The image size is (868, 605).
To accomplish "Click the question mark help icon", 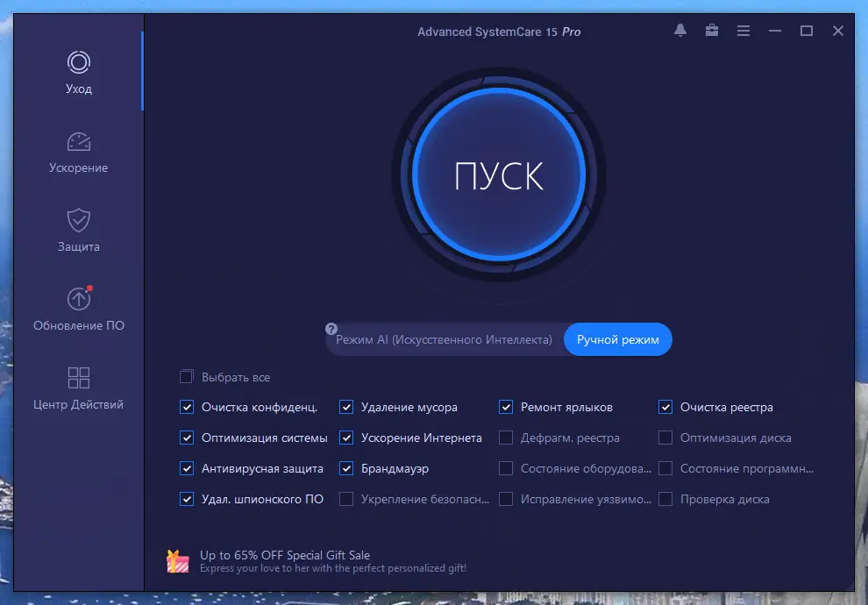I will click(331, 329).
